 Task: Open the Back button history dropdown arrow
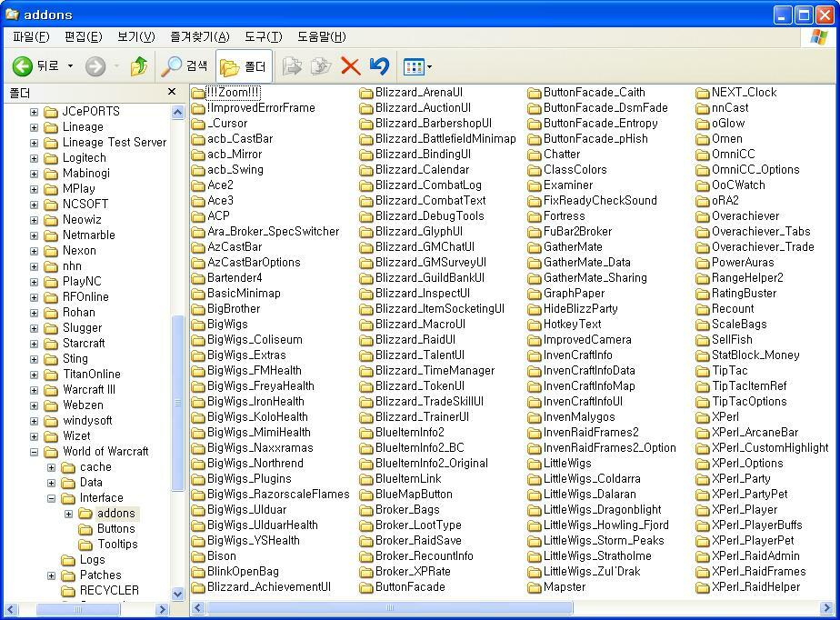(70, 66)
